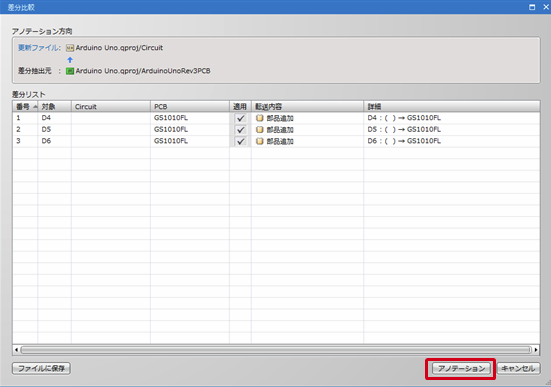
Task: Click the blue annotation direction arrow
Action: tap(70, 60)
